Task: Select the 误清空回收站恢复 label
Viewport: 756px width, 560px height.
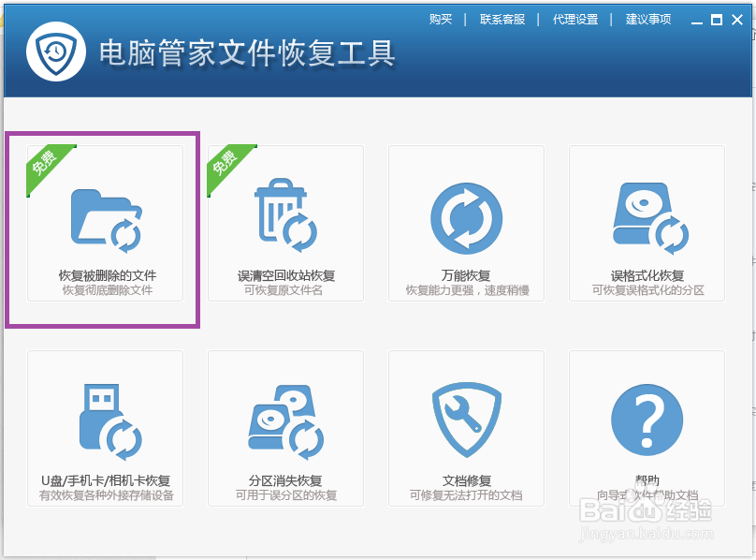Action: tap(286, 275)
